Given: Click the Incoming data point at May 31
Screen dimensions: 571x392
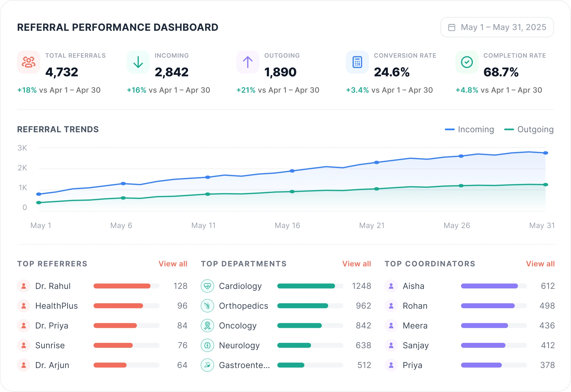Looking at the screenshot, I should [545, 153].
